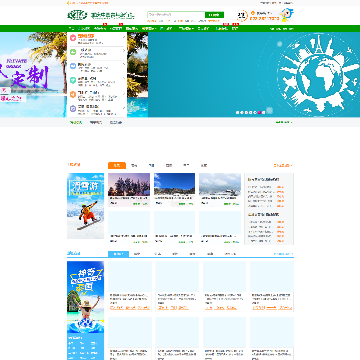Click the round 24-hour hotline icon
The image size is (360, 360).
242,15
